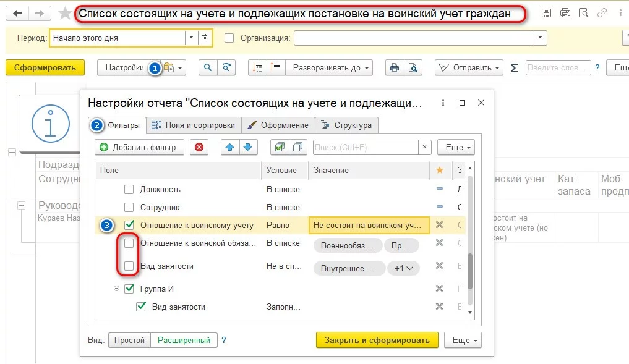Screen dimensions: 629x364
Task: Check the unchecked Вид занятости filter checkbox
Action: coord(129,266)
